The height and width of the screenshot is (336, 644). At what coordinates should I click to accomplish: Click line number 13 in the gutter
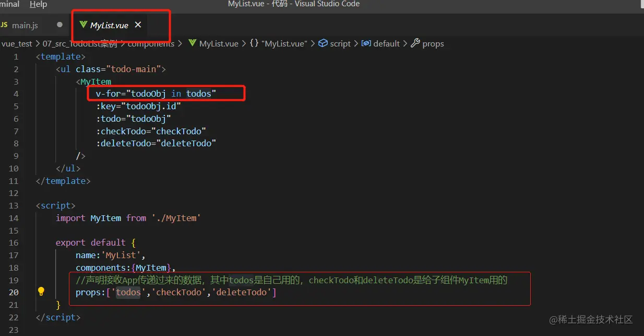14,205
